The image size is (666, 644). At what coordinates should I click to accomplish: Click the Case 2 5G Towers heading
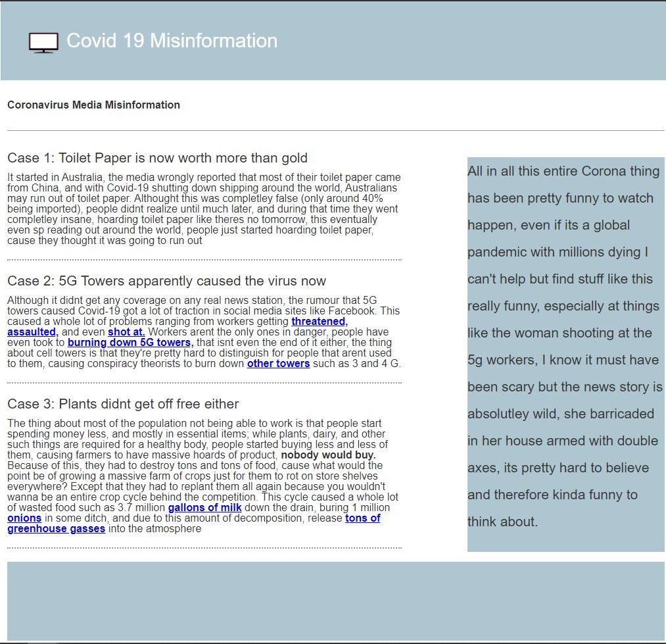[166, 281]
